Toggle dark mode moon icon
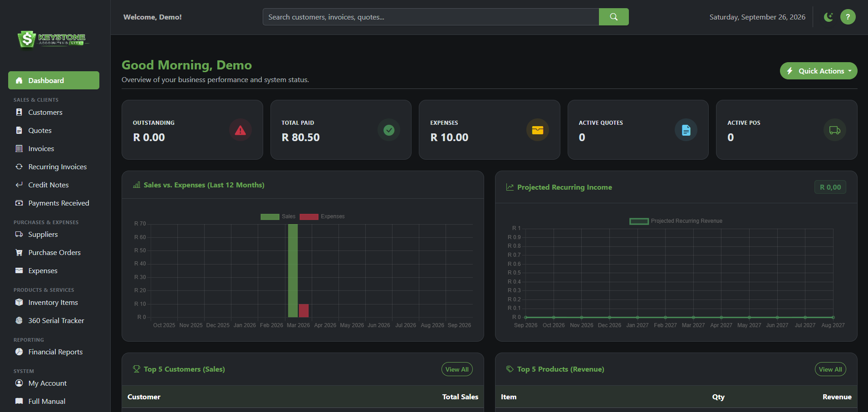The image size is (868, 412). [x=829, y=17]
